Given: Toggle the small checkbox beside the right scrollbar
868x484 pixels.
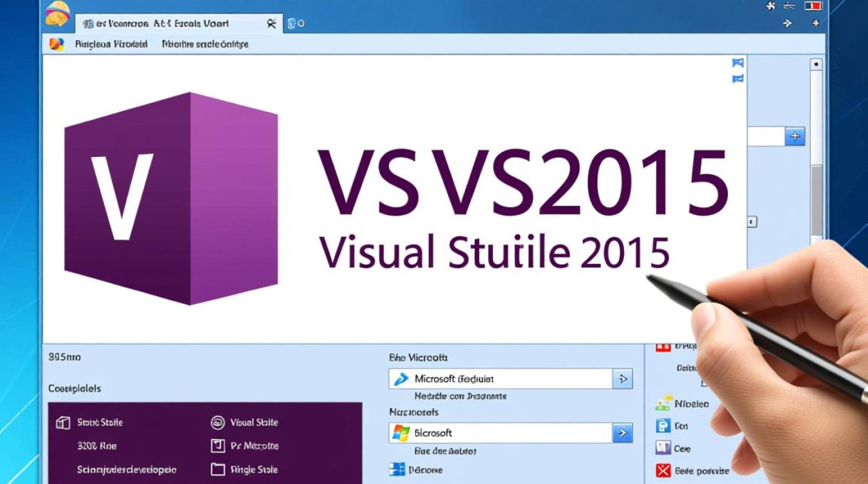Looking at the screenshot, I should tap(752, 221).
